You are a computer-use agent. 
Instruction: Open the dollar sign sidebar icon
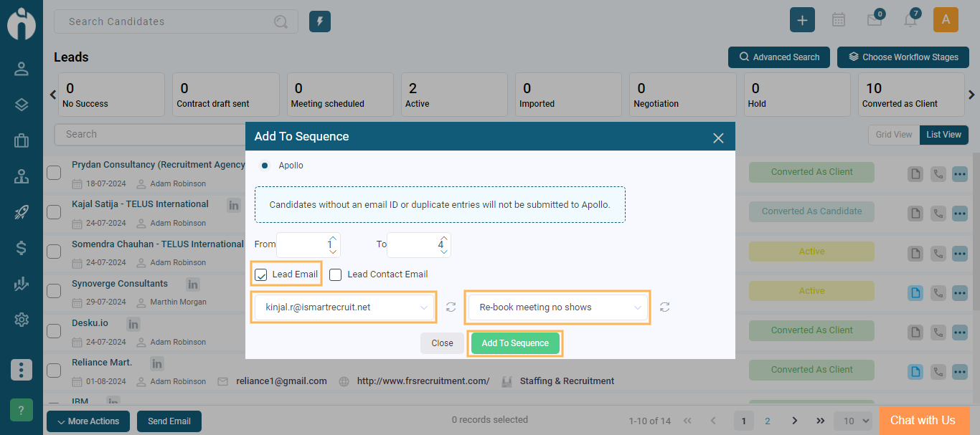tap(22, 248)
